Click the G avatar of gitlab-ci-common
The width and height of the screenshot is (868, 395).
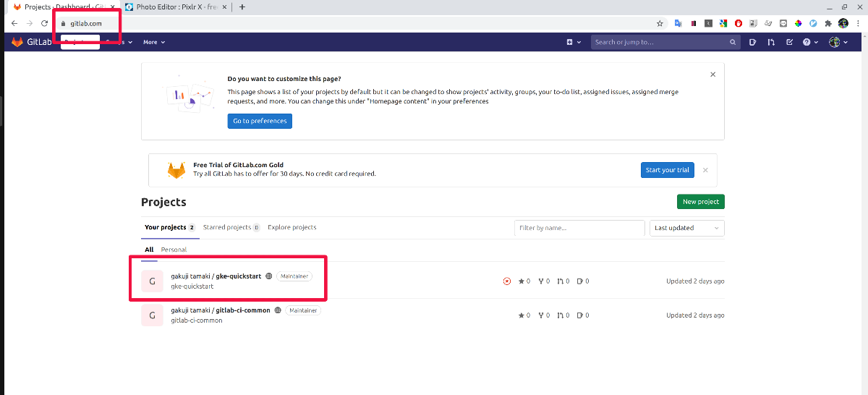pos(152,315)
